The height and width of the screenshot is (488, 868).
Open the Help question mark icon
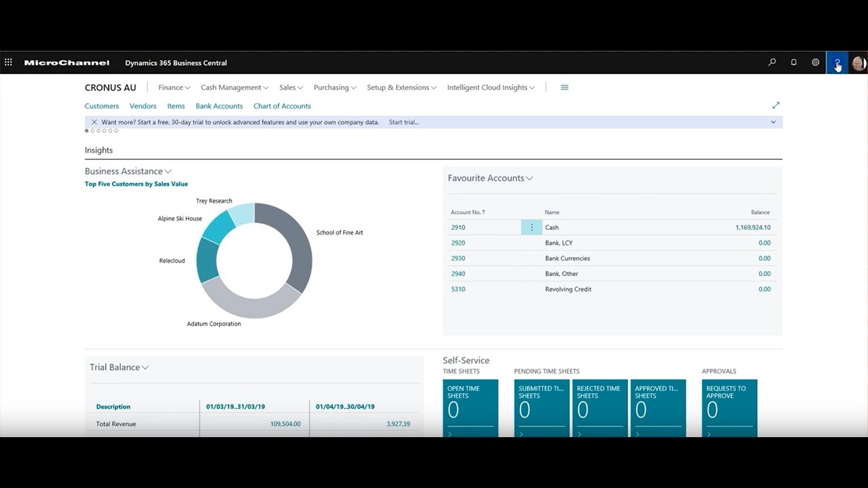click(x=837, y=62)
